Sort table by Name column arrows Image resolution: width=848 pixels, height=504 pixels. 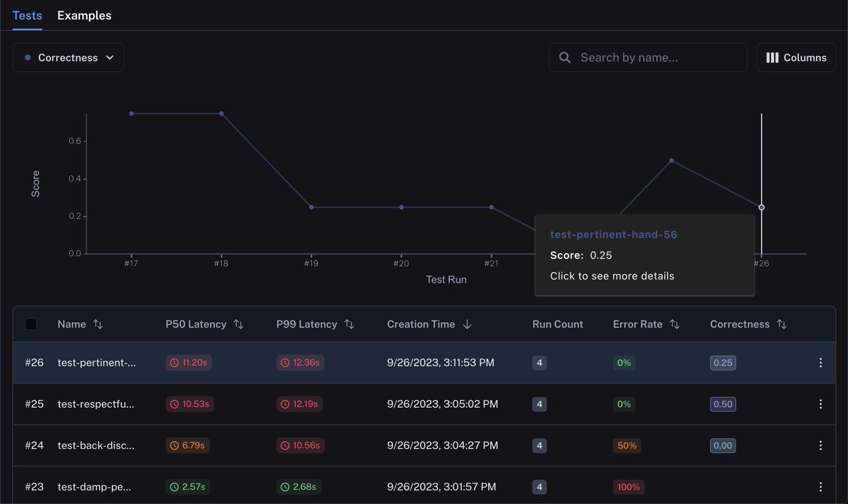pos(98,324)
